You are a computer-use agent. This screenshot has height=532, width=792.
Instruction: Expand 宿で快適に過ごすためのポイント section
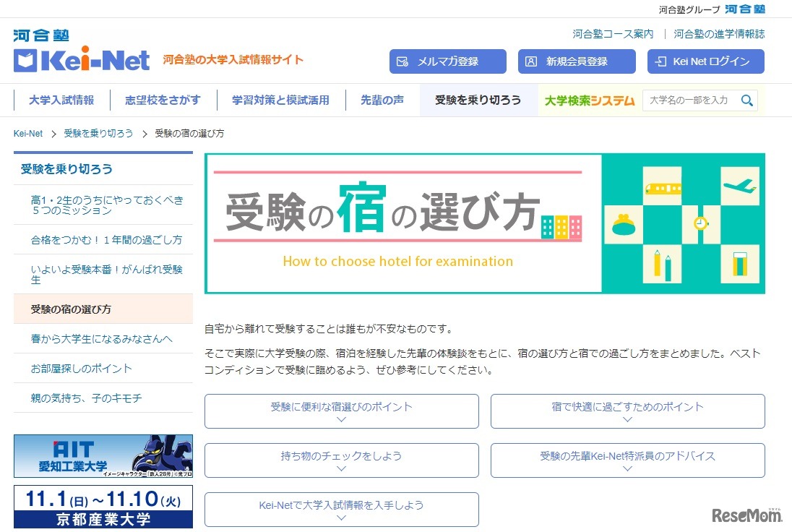point(627,410)
